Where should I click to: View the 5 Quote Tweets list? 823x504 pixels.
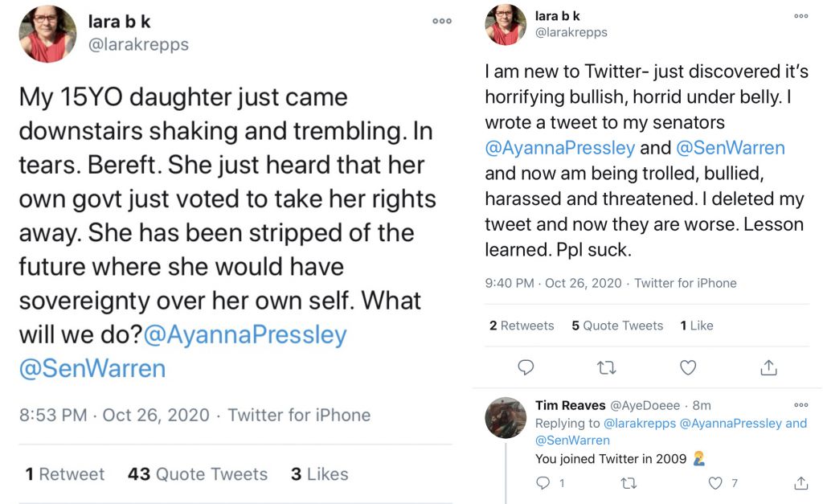tap(617, 326)
